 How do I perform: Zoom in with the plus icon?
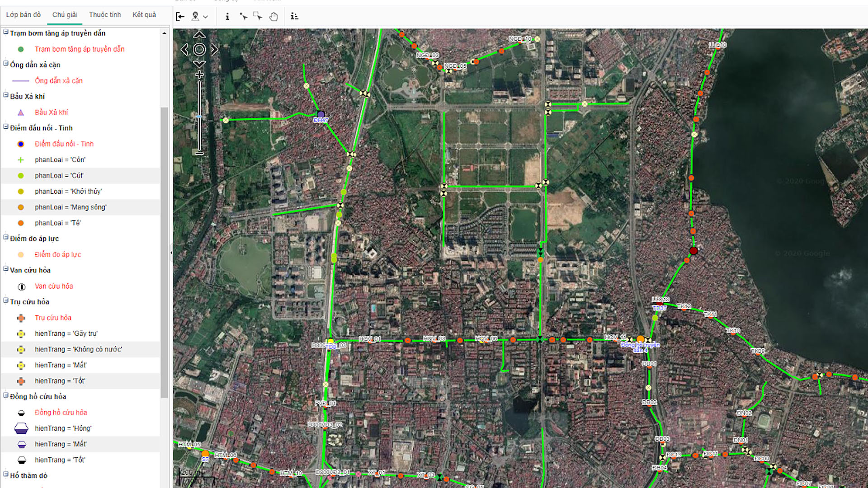coord(199,75)
